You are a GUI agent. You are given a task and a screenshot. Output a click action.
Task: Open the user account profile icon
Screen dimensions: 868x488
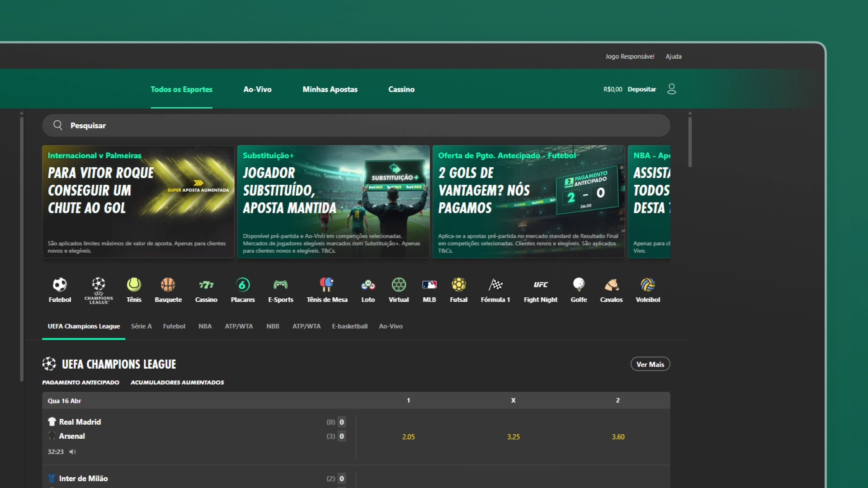coord(672,89)
